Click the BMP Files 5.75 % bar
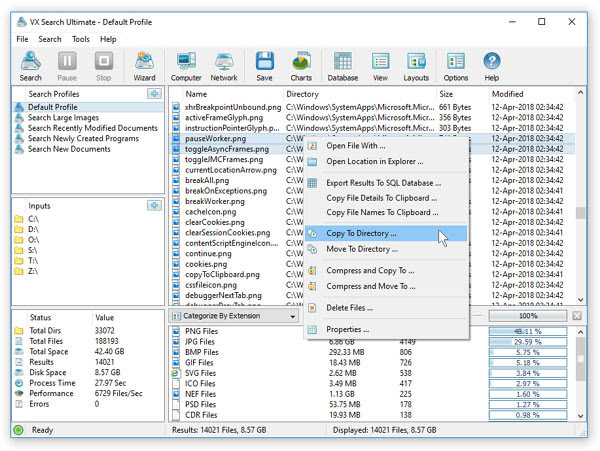Screen dimensions: 600x451 pyautogui.click(x=528, y=352)
